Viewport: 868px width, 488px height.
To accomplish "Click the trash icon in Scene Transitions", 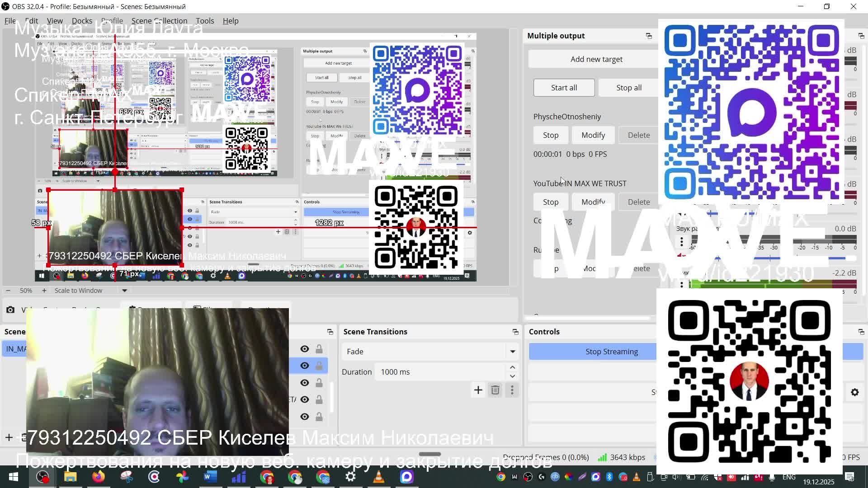I will click(495, 390).
